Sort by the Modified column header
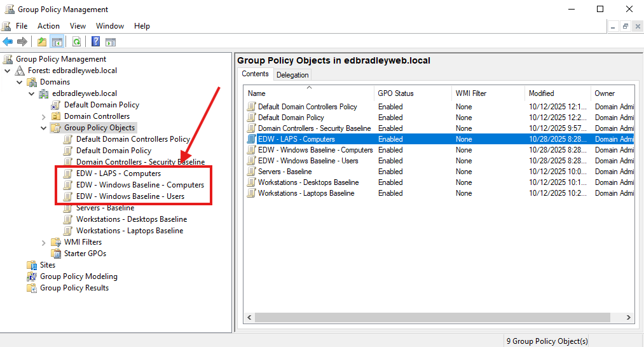 coord(558,93)
